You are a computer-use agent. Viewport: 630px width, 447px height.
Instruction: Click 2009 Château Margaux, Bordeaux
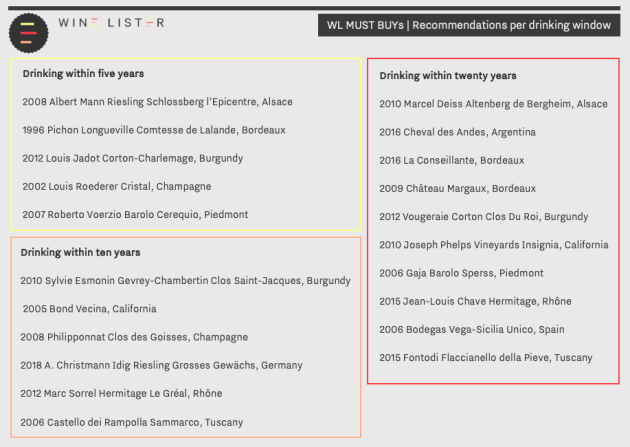tap(458, 188)
